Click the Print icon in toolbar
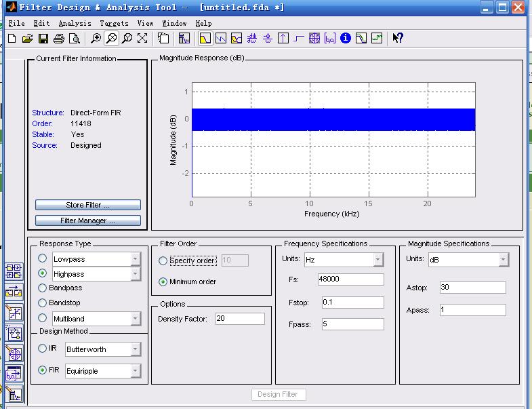 point(59,39)
